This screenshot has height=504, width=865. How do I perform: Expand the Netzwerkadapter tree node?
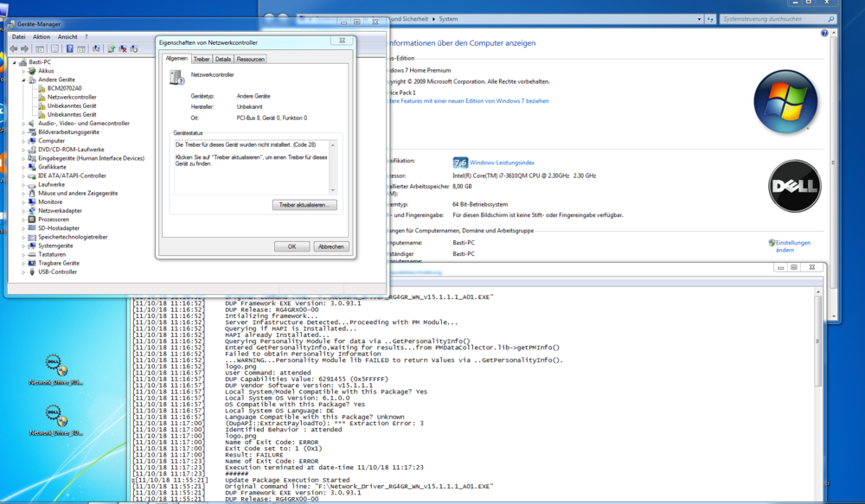pyautogui.click(x=23, y=211)
